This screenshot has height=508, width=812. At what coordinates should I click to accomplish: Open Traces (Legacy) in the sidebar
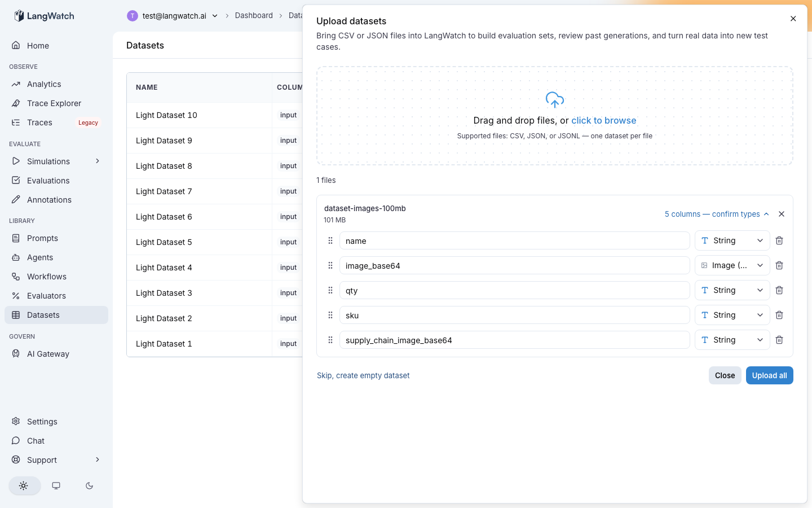click(x=56, y=122)
